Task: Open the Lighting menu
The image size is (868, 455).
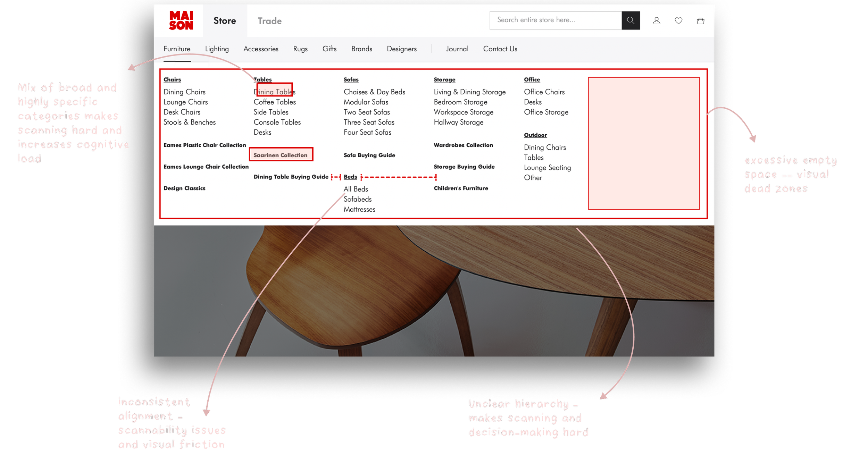Action: (x=217, y=49)
